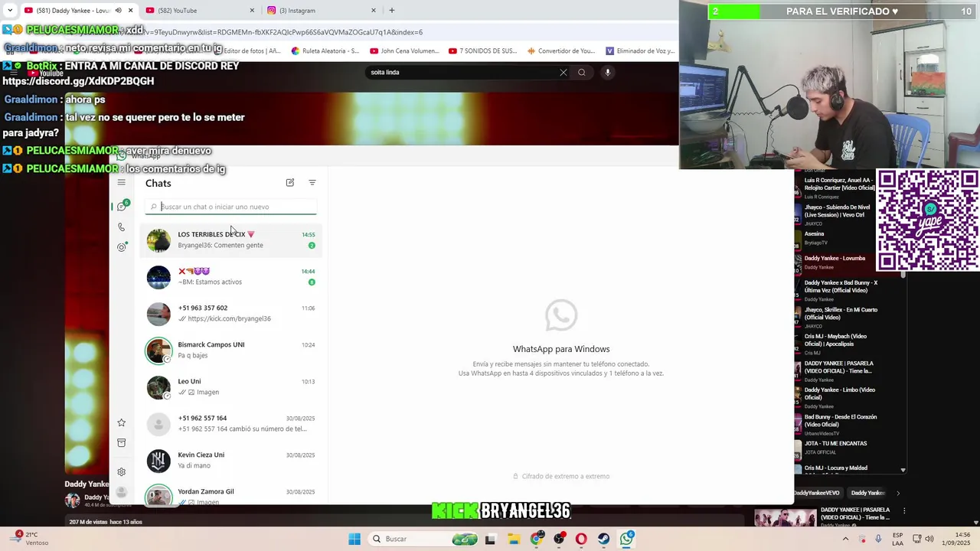
Task: Open archived chats in WhatsApp sidebar
Action: pos(121,442)
